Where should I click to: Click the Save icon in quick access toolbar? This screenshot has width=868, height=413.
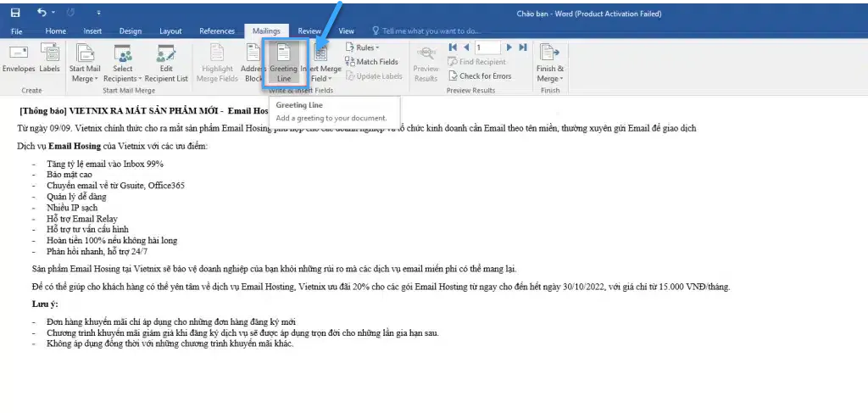pos(15,12)
